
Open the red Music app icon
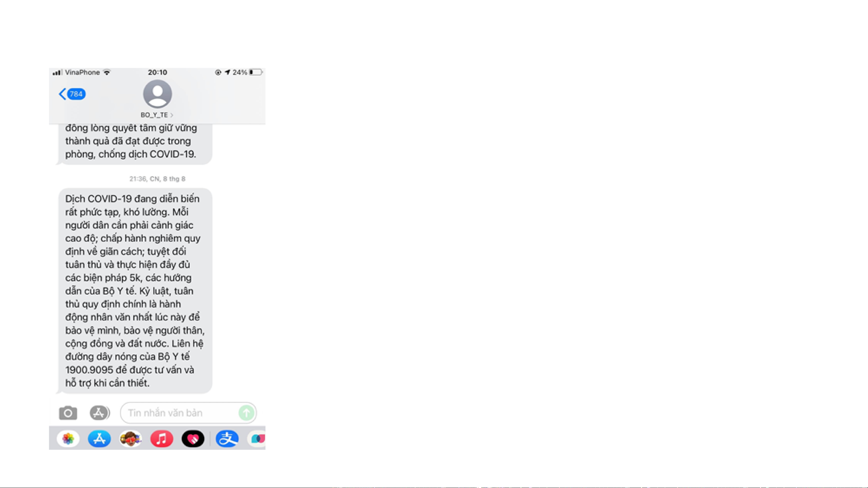[x=162, y=439]
